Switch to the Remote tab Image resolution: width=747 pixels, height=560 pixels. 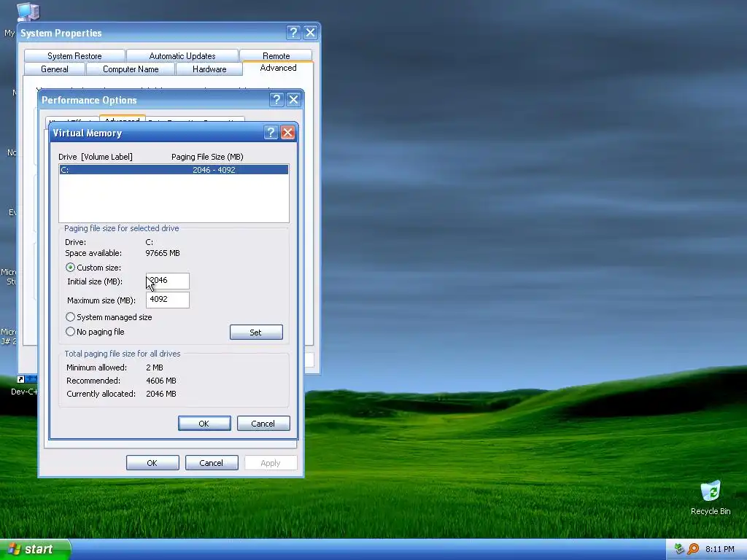click(276, 55)
